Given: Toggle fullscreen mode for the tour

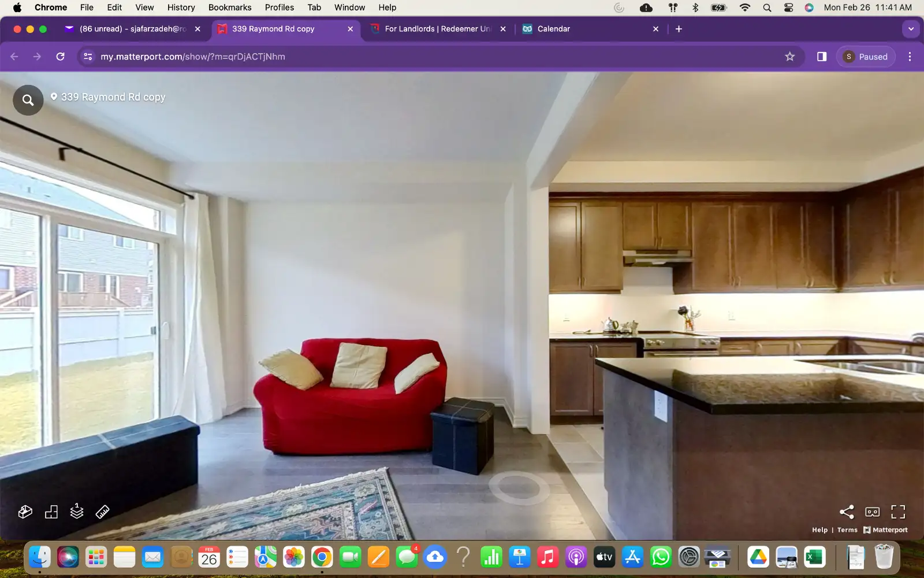Looking at the screenshot, I should pos(898,512).
